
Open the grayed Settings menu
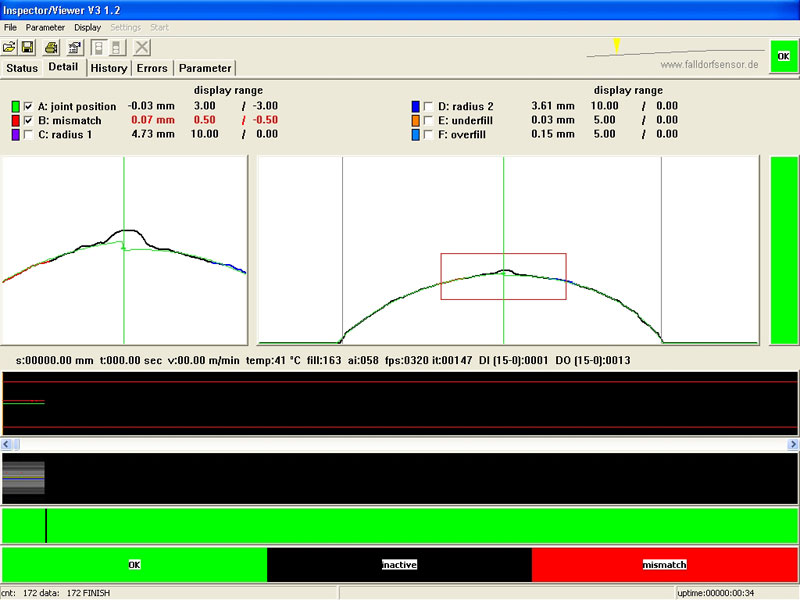coord(126,28)
